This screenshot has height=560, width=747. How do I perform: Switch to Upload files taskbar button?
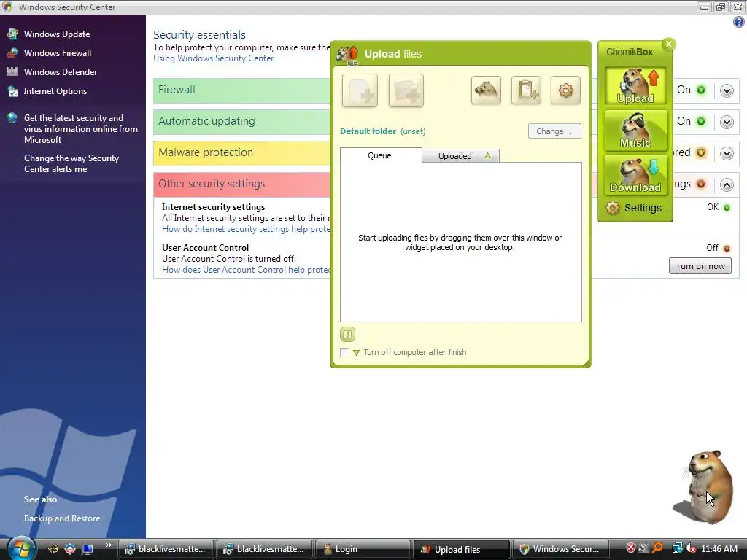461,549
